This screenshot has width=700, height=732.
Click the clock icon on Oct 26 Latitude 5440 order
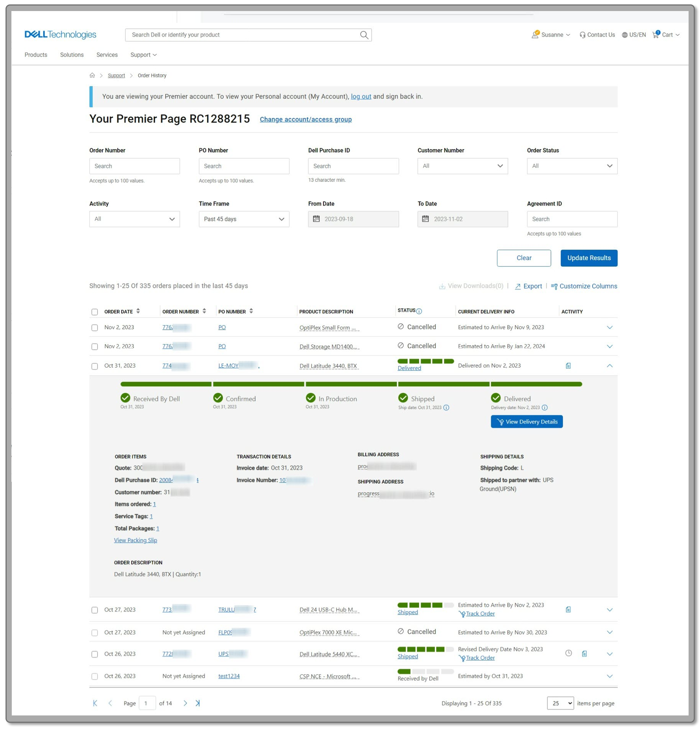coord(568,653)
